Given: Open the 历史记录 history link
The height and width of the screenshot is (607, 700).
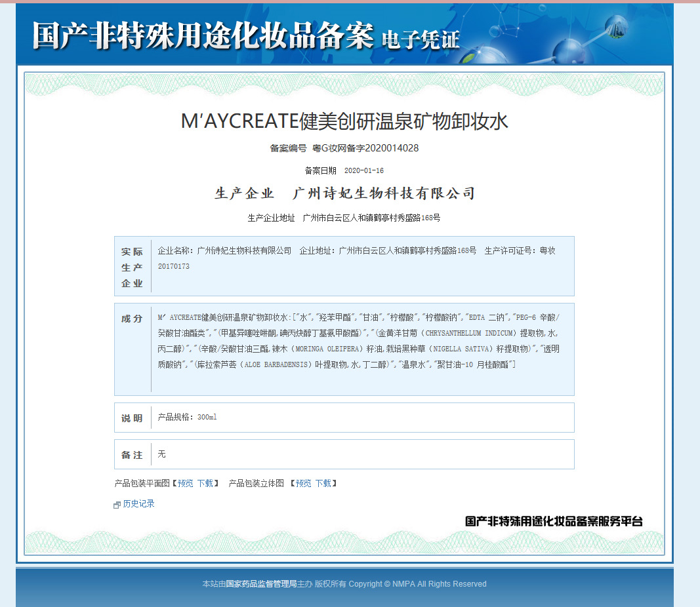Looking at the screenshot, I should tap(138, 503).
